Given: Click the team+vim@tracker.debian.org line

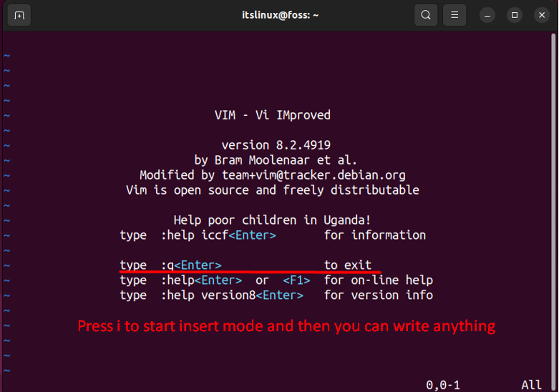Looking at the screenshot, I should point(273,175).
